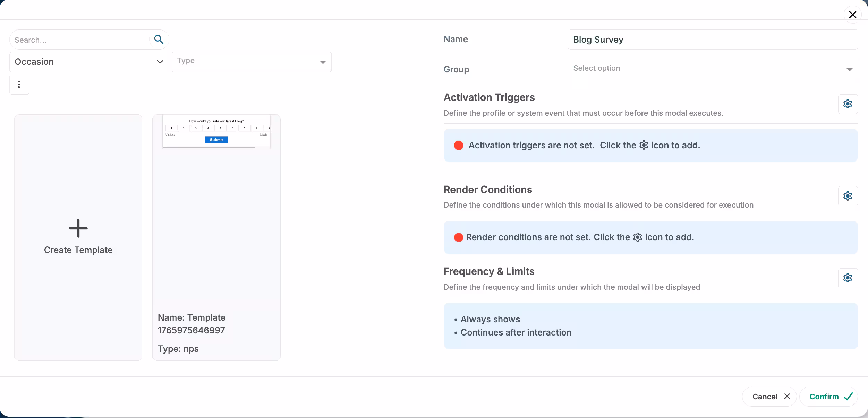Screen dimensions: 868x418
Task: Click the Name field containing Blog Survey
Action: point(712,39)
